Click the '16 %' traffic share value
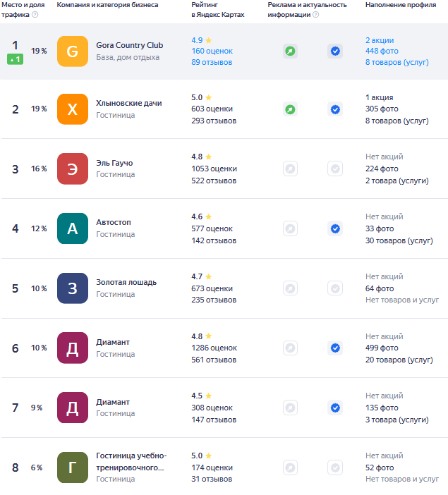This screenshot has width=448, height=495. point(39,169)
